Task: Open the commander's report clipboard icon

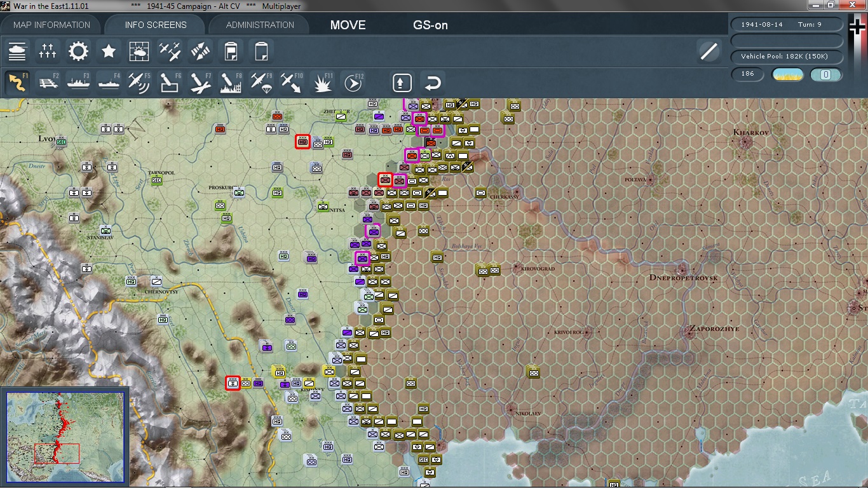Action: coord(231,51)
